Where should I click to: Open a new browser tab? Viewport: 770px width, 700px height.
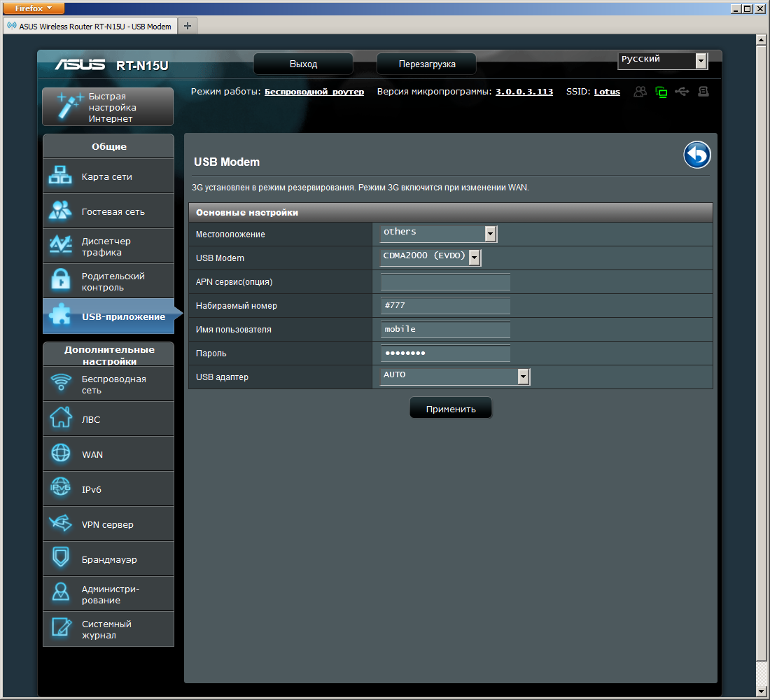[x=188, y=26]
